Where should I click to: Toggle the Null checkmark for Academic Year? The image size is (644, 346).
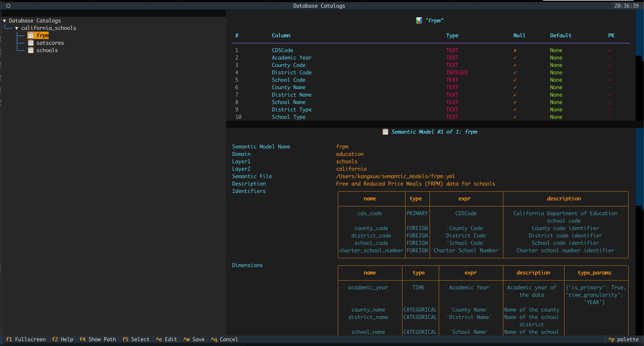[x=515, y=58]
